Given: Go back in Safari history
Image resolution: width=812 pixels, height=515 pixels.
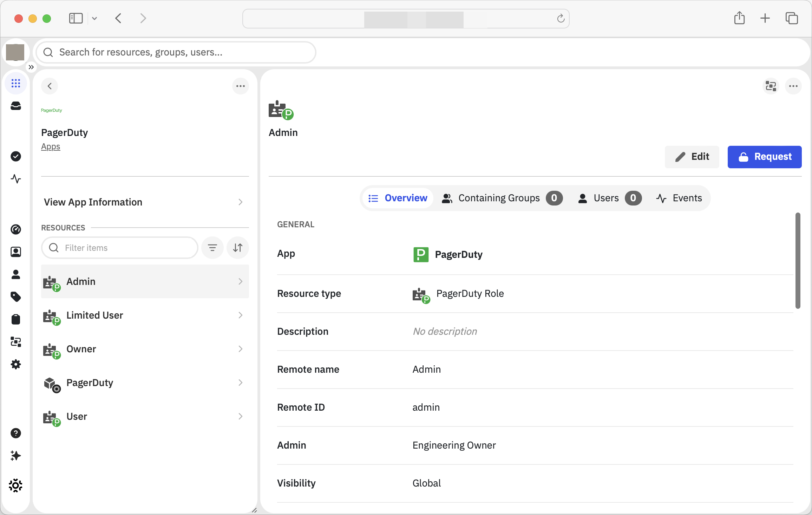Looking at the screenshot, I should click(x=118, y=18).
